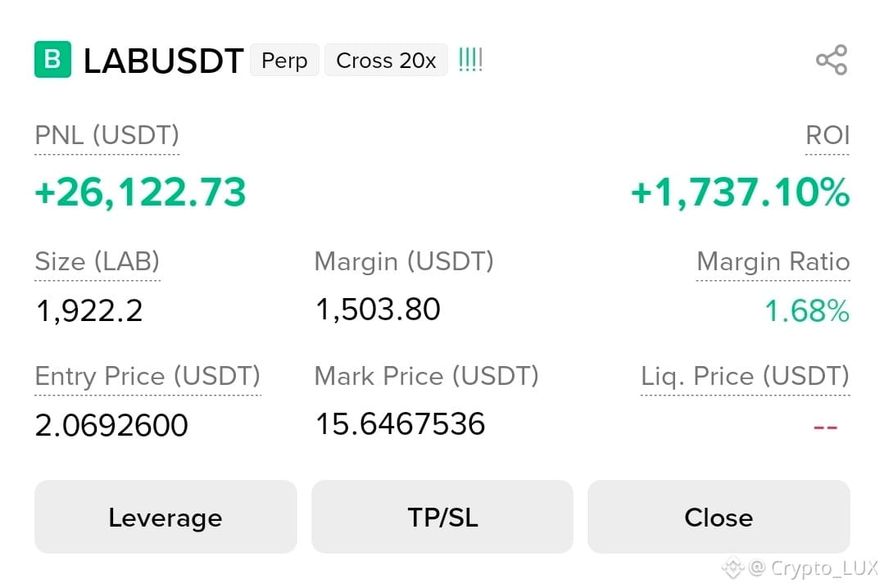Tap the Entry Price (USDT) label
884x588 pixels.
(147, 376)
